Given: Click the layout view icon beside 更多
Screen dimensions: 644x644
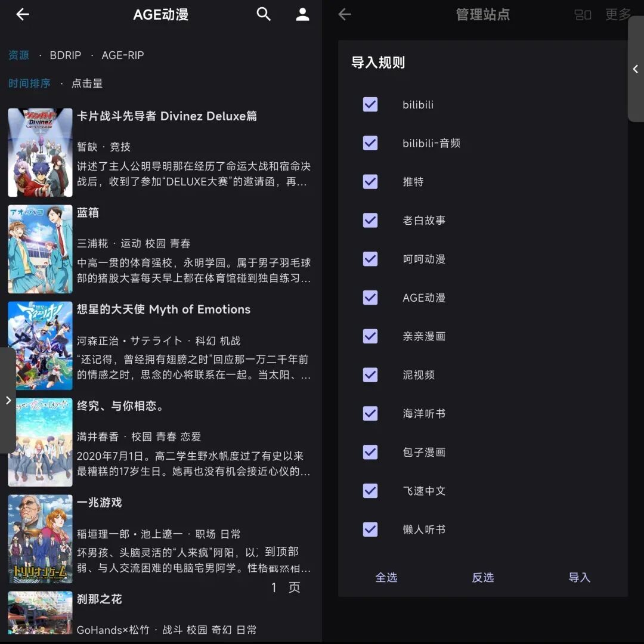Looking at the screenshot, I should pos(583,15).
